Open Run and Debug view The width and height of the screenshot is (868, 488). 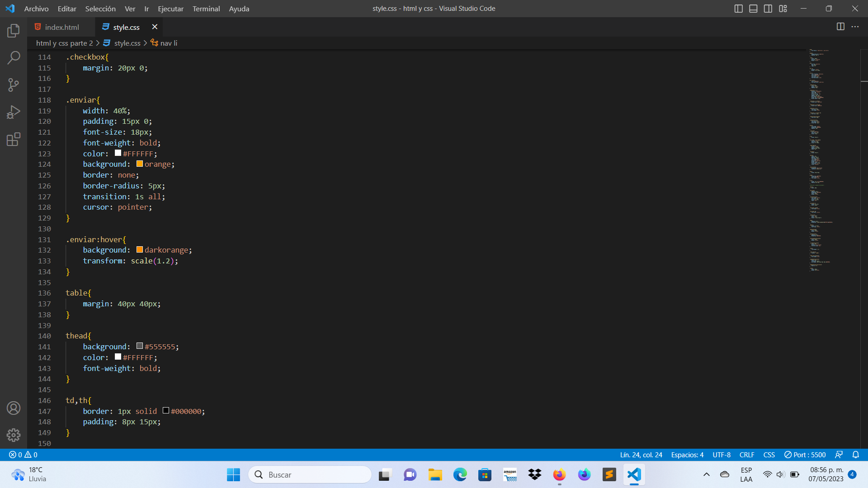(x=14, y=112)
